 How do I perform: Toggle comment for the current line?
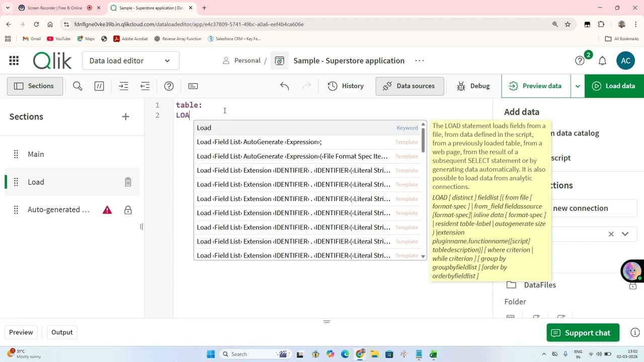click(99, 86)
